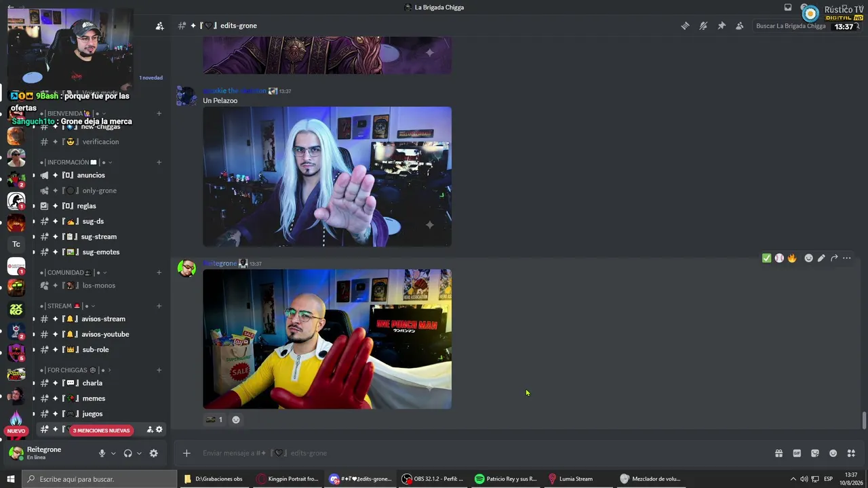Toggle channel notification mute bell

tap(703, 26)
